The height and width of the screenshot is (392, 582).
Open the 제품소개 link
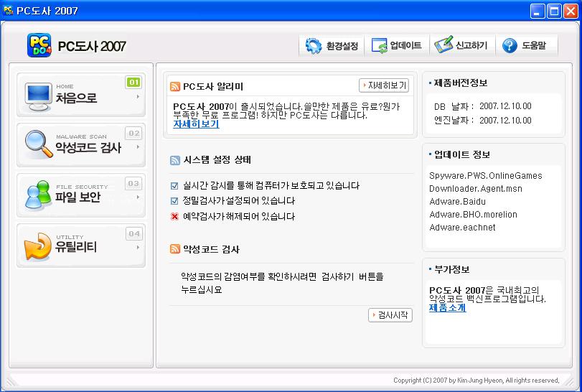tap(447, 308)
